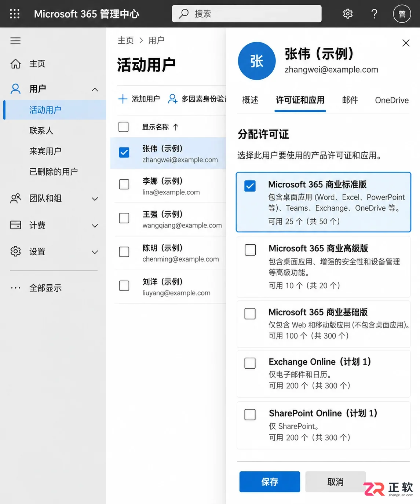Open the app launcher waffle icon
420x504 pixels.
click(15, 14)
